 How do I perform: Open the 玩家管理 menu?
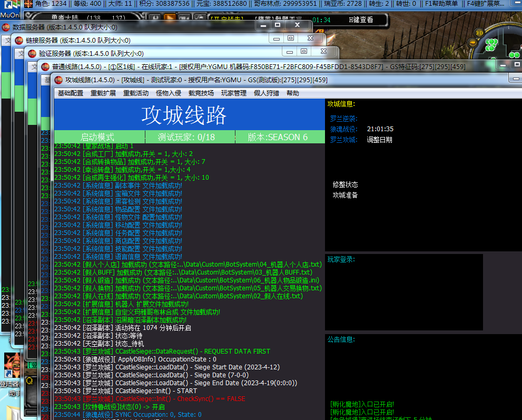pos(234,93)
